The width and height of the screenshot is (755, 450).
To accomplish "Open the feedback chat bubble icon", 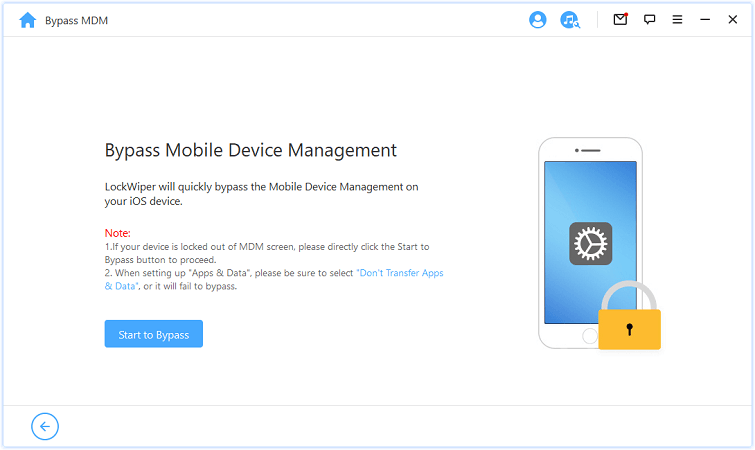I will coord(649,20).
